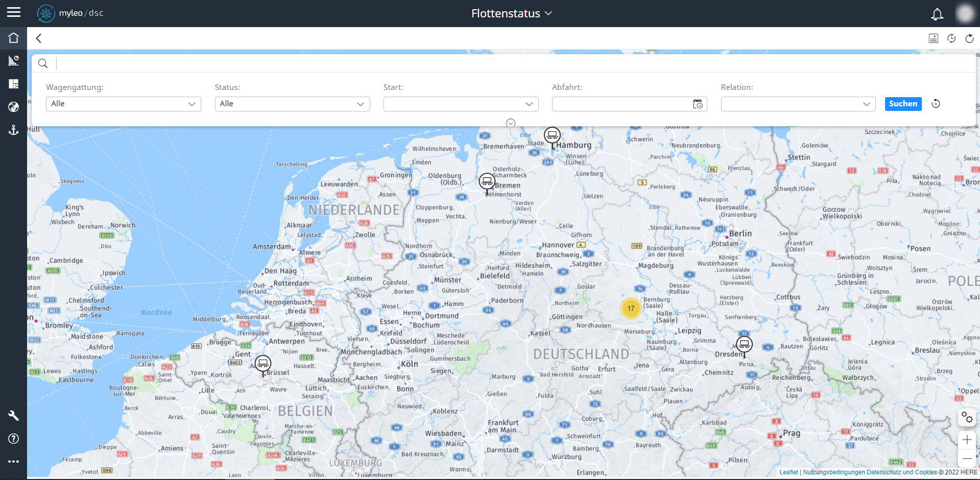
Task: Click the search magnifier icon
Action: click(x=43, y=63)
